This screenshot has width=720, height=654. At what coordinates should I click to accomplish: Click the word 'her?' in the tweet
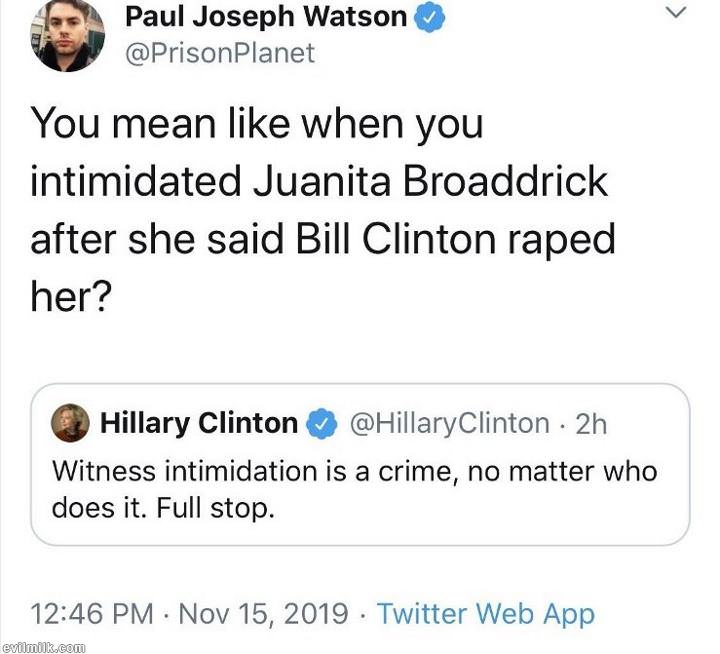[x=71, y=296]
